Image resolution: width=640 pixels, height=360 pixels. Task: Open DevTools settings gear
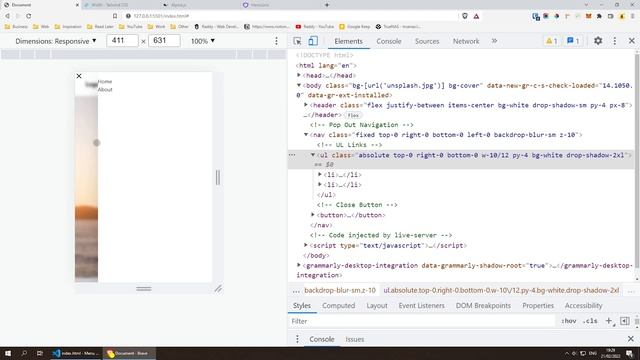(598, 41)
